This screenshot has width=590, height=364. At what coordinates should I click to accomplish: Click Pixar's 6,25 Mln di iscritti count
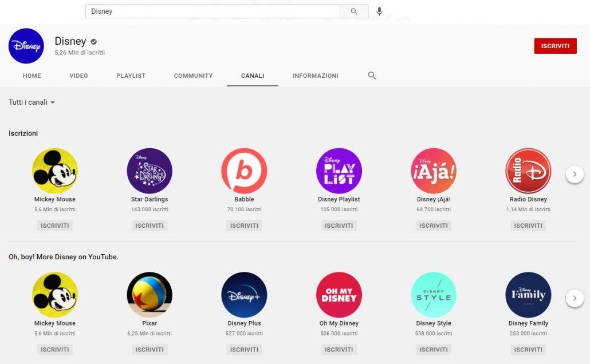tap(150, 334)
